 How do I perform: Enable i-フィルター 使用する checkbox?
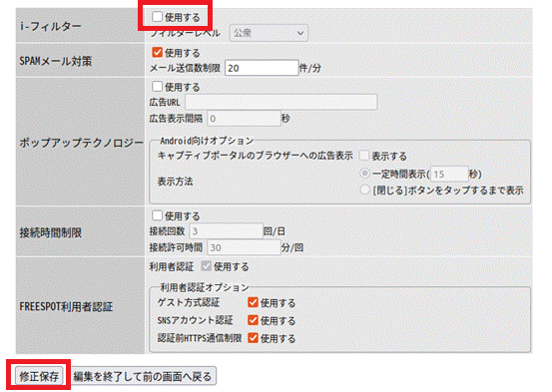157,16
